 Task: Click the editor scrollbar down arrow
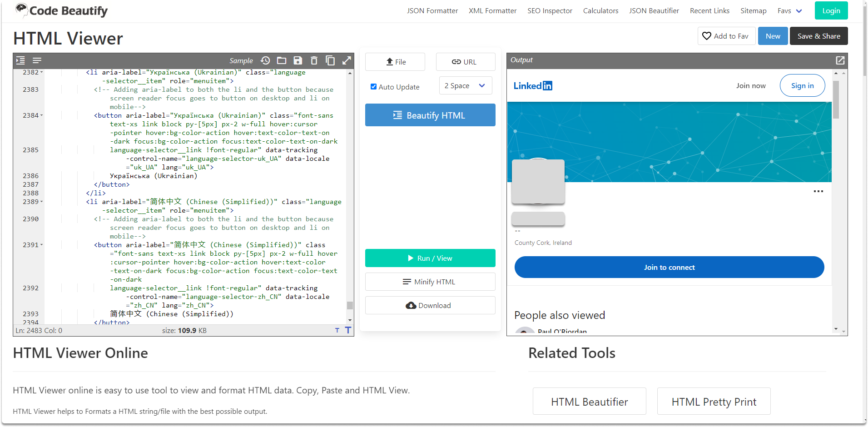[350, 320]
